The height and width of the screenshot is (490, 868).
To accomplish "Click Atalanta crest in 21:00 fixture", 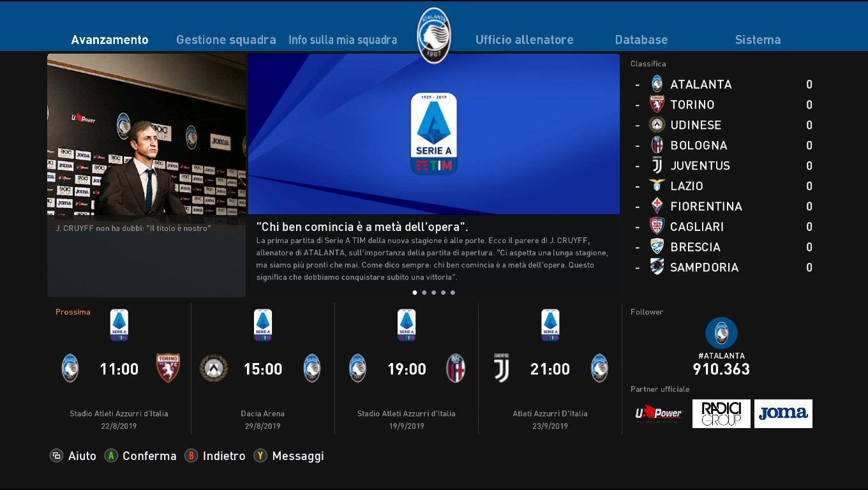I will click(x=599, y=368).
